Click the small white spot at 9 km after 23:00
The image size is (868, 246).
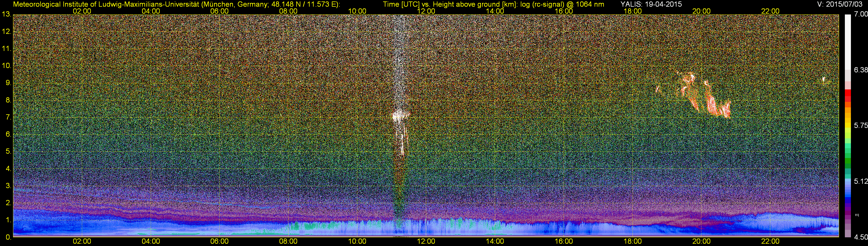coord(823,80)
